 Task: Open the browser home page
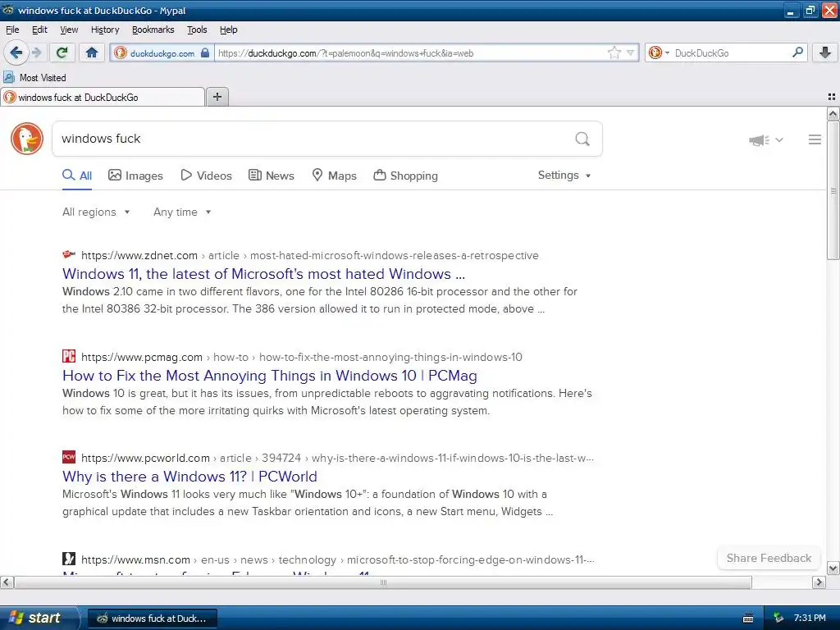[92, 52]
